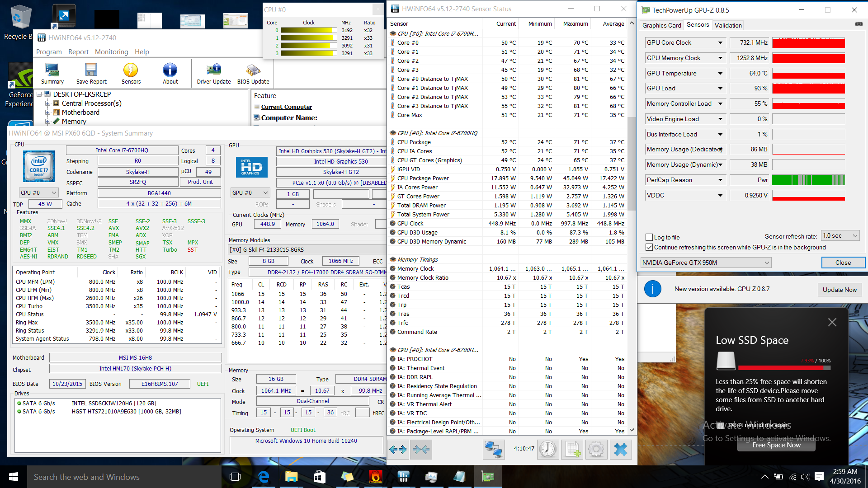Click the IA: PROCHOT sensor row
868x488 pixels.
[507, 359]
